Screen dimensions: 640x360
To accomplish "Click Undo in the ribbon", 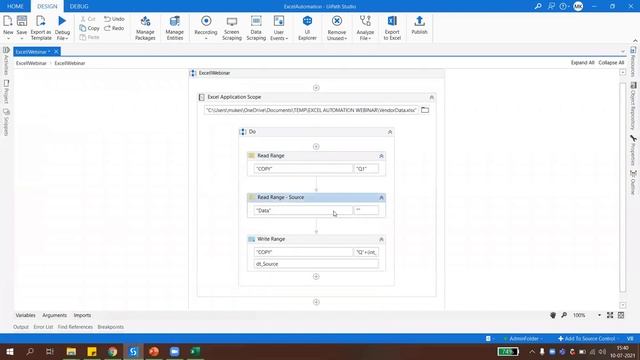I will tap(114, 19).
